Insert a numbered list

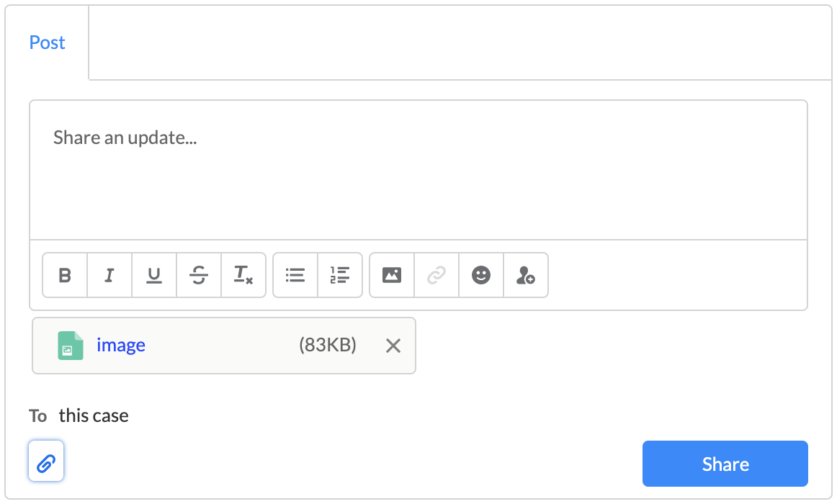click(339, 275)
